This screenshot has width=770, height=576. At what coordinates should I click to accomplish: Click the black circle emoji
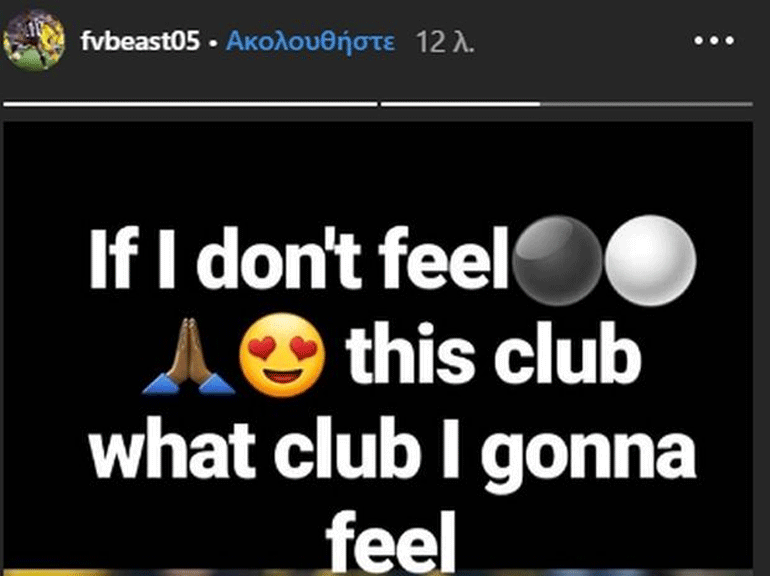557,260
